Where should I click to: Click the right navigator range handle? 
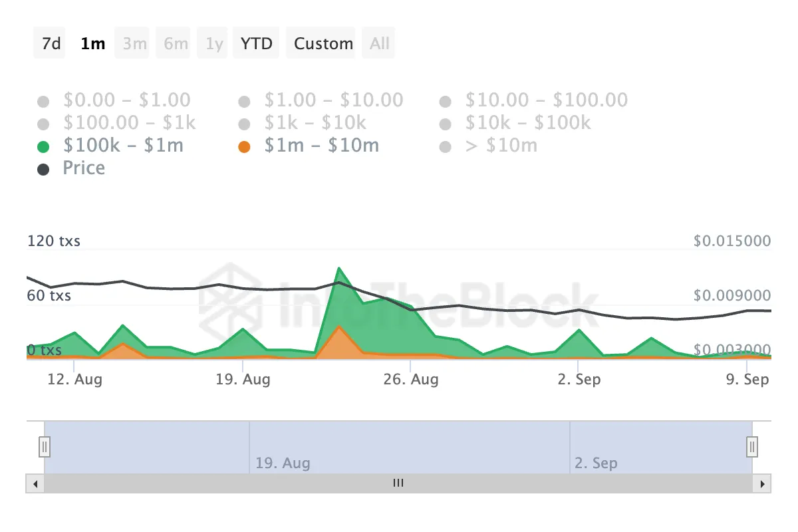pyautogui.click(x=752, y=446)
